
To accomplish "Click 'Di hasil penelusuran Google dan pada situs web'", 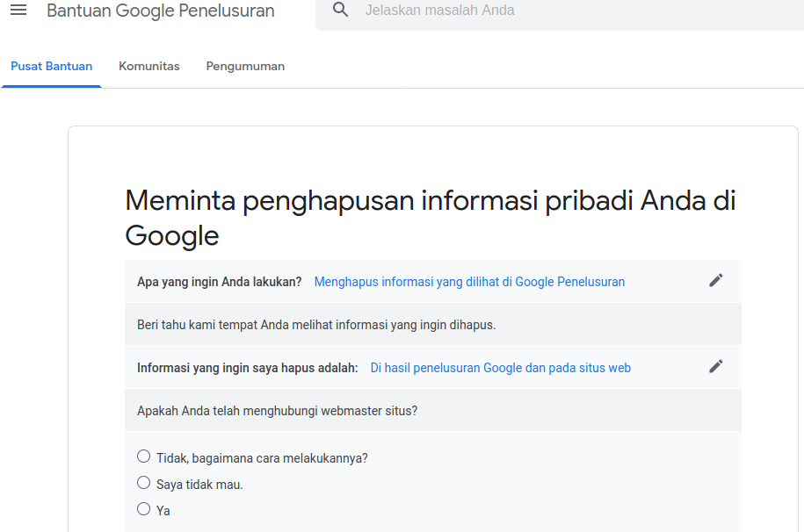I will (500, 368).
